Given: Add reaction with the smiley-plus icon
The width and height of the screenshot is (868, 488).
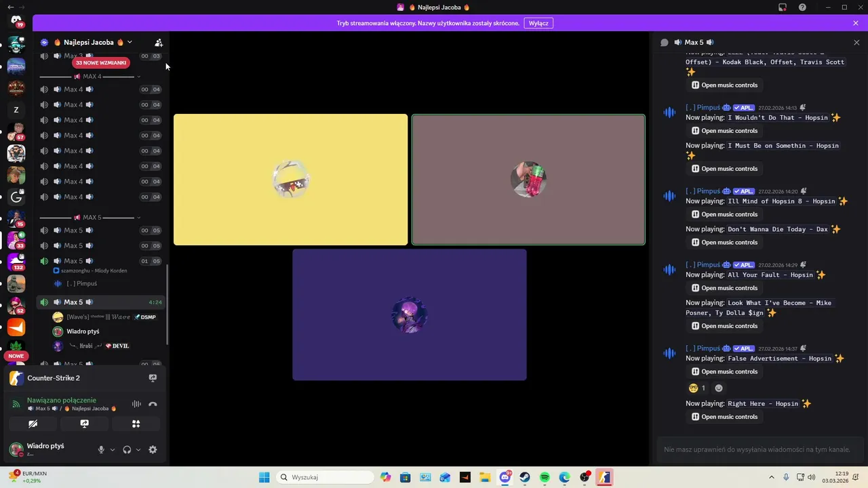Looking at the screenshot, I should click(x=719, y=388).
